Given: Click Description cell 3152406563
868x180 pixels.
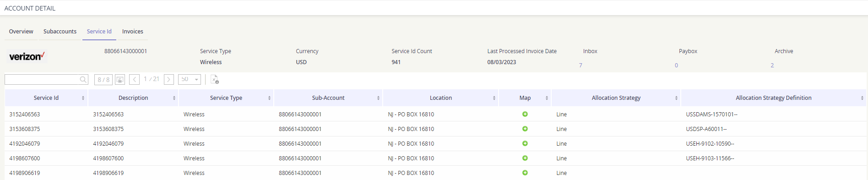Looking at the screenshot, I should [108, 115].
